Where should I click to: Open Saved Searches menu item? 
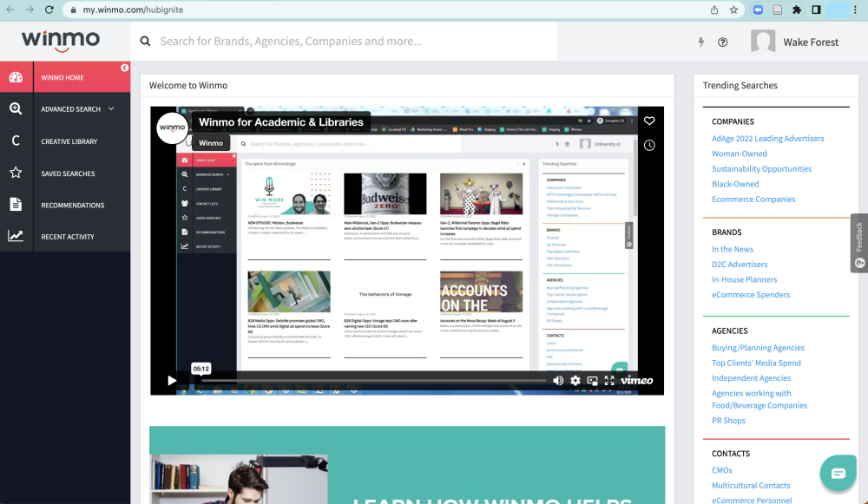point(68,173)
